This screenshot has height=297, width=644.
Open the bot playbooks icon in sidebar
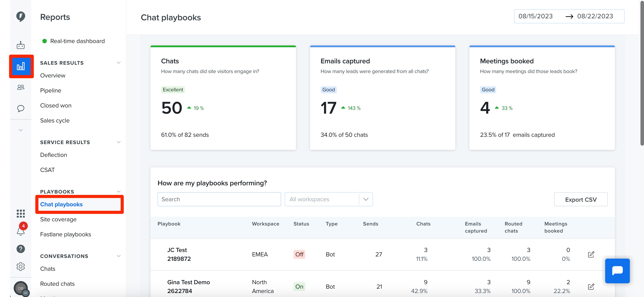click(x=21, y=45)
